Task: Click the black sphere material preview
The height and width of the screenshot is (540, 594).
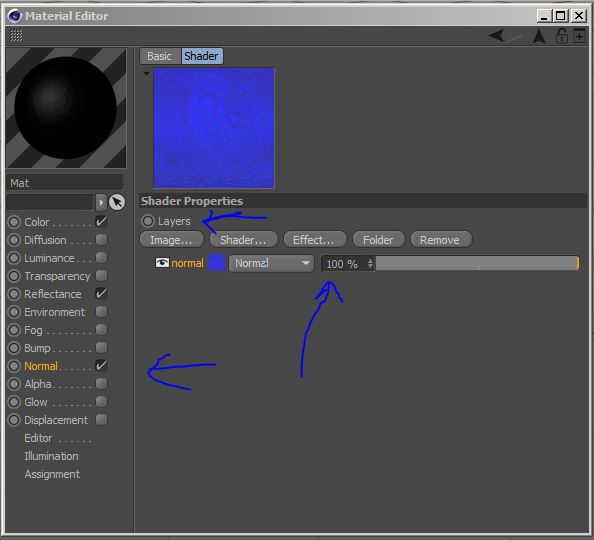Action: tap(66, 108)
